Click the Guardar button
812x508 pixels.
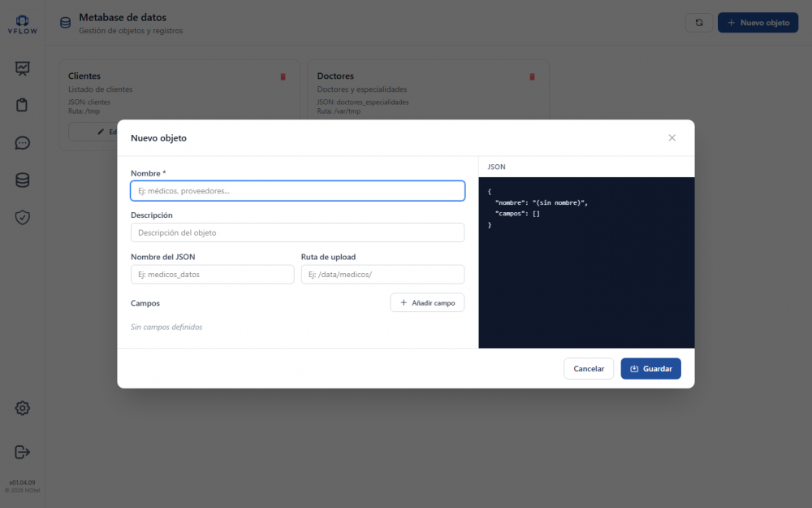coord(650,368)
